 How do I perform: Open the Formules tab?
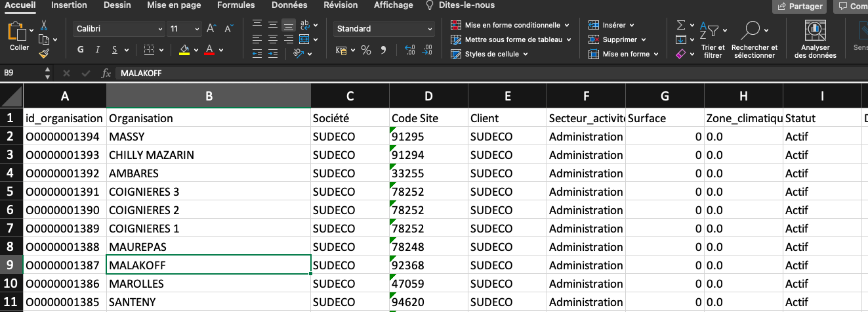236,5
